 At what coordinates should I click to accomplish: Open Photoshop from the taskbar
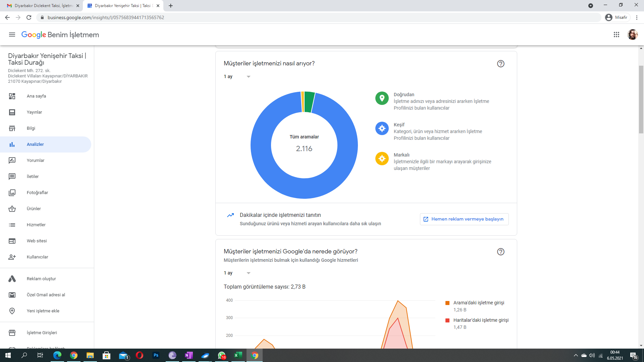[x=156, y=355]
